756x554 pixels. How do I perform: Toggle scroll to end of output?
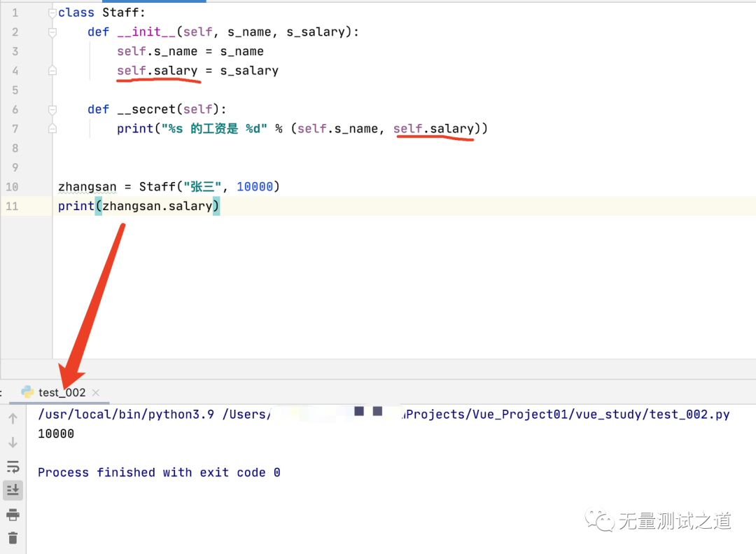[13, 490]
